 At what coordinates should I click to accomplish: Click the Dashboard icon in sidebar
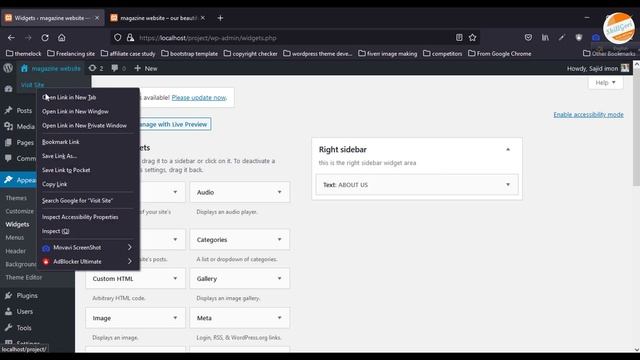9,89
